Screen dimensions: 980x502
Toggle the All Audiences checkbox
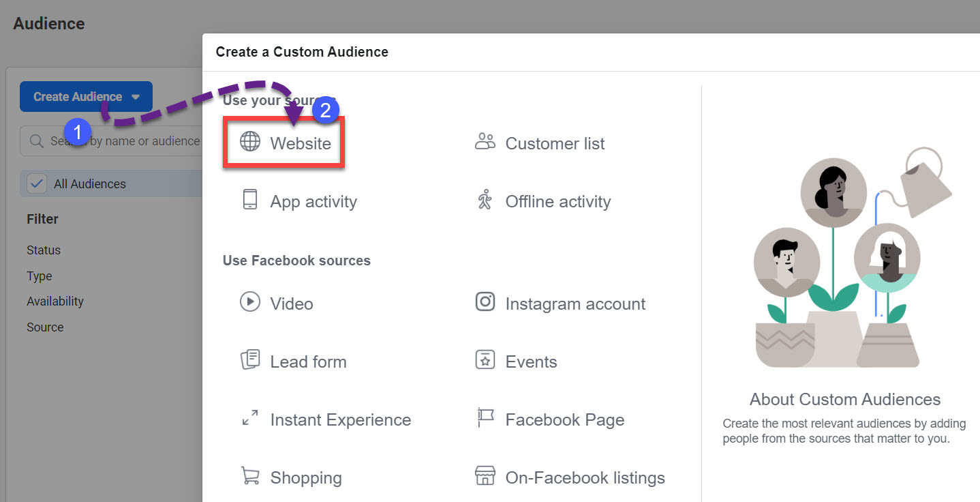[x=36, y=183]
